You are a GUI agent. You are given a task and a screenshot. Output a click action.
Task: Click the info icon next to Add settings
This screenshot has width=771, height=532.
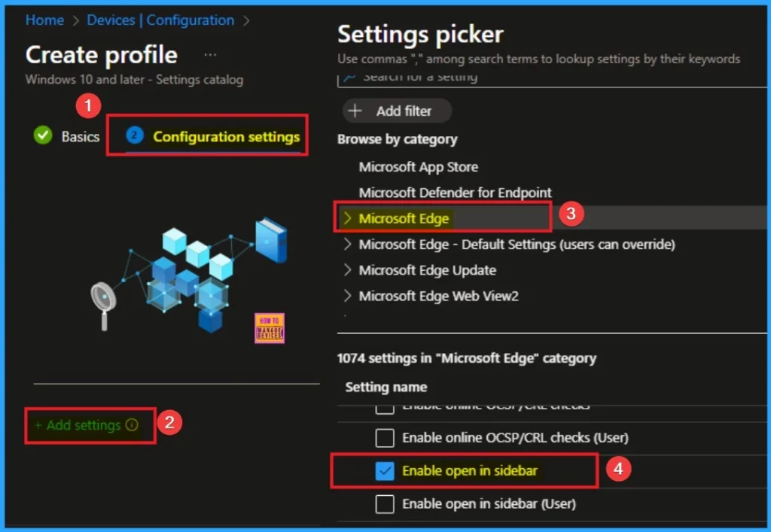point(132,424)
